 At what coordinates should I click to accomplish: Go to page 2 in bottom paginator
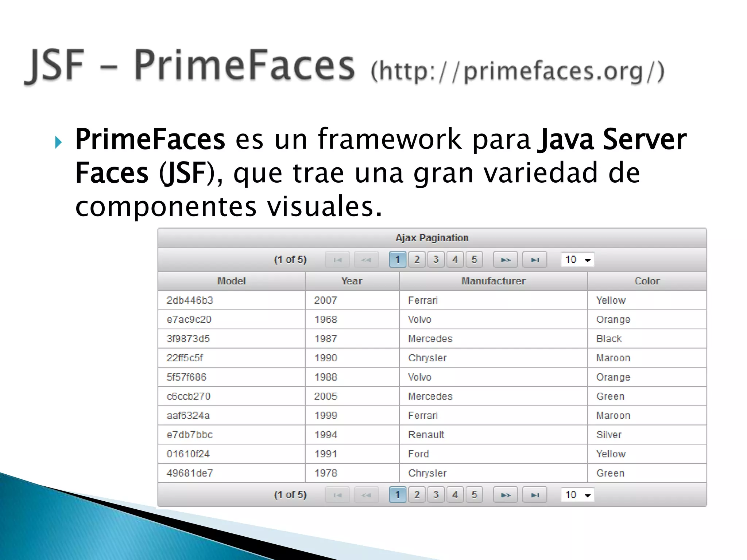click(x=417, y=495)
